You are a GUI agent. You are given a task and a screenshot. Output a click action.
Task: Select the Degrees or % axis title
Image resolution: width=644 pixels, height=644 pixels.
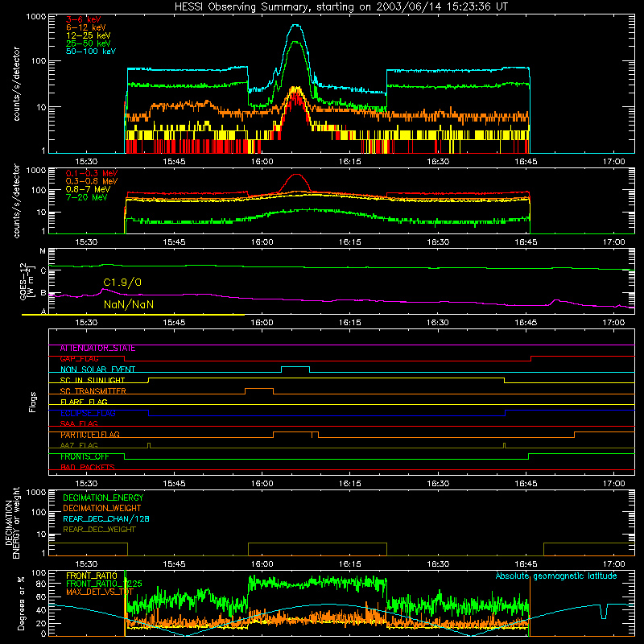coord(21,603)
